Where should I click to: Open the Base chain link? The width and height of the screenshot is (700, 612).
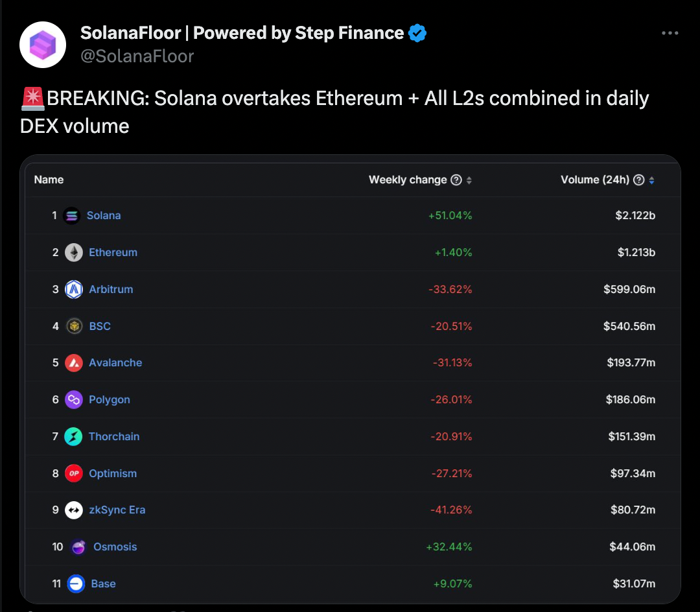[103, 584]
